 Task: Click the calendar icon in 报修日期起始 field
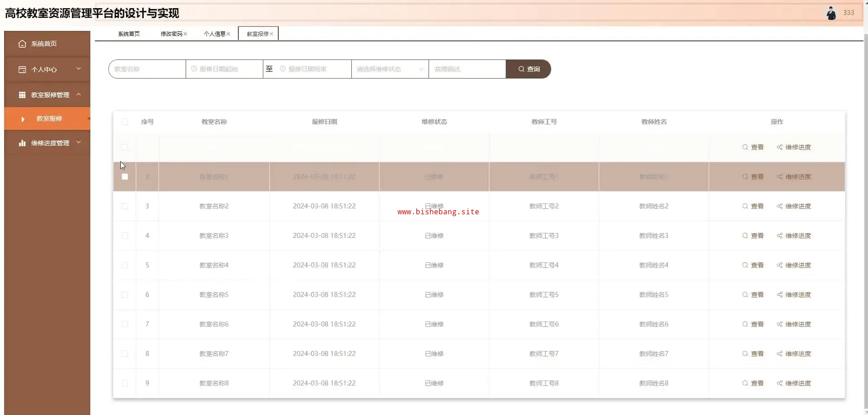coord(194,69)
